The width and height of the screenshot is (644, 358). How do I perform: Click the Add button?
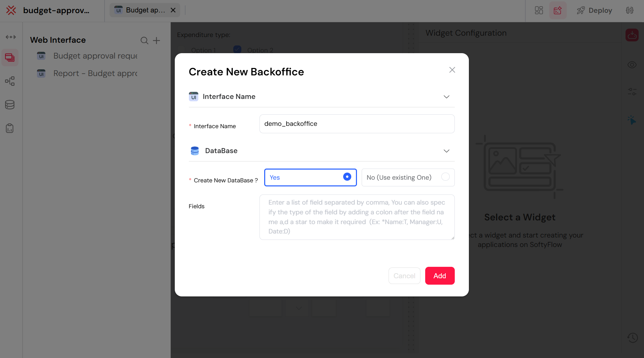[x=440, y=276]
